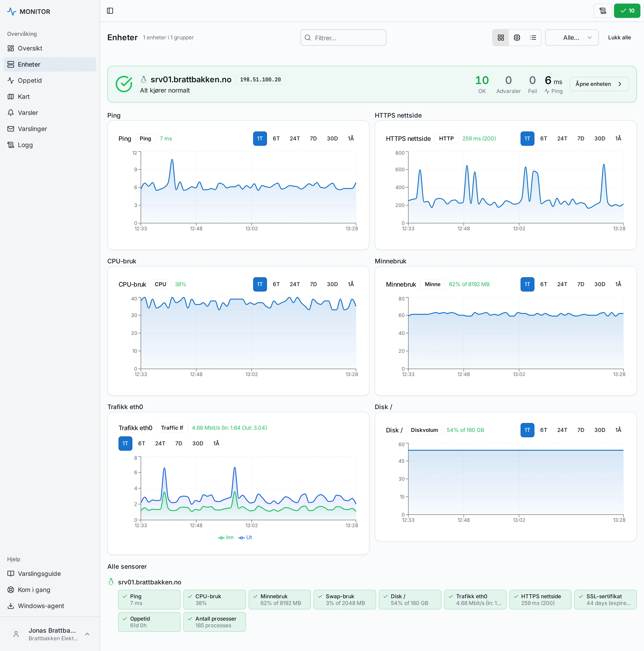This screenshot has width=644, height=651.
Task: Click the srv01.brattbakken.no Linux icon under Alle sensorer
Action: tap(111, 582)
